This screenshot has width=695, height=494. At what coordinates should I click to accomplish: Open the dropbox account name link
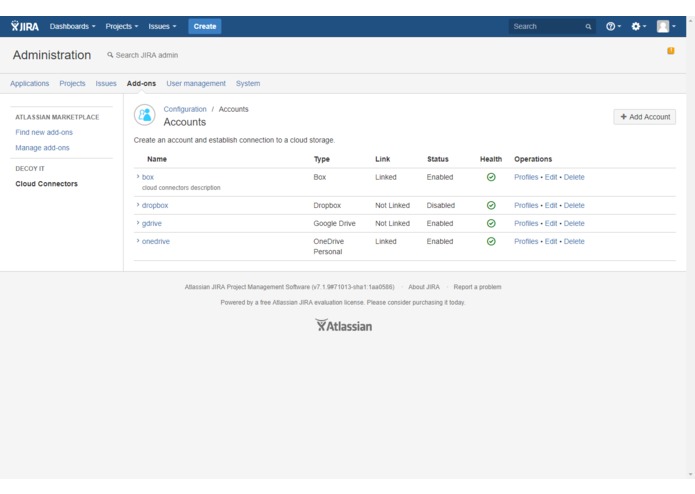pyautogui.click(x=155, y=206)
